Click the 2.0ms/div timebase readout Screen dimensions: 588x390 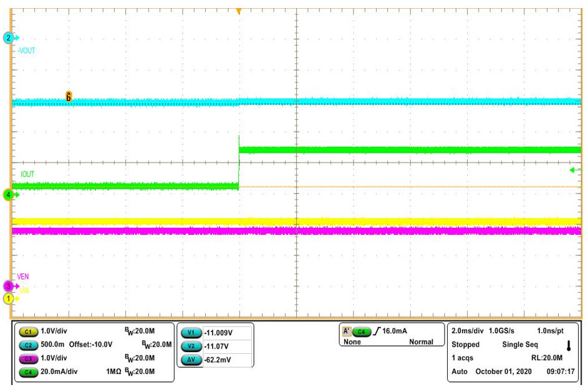(x=467, y=331)
